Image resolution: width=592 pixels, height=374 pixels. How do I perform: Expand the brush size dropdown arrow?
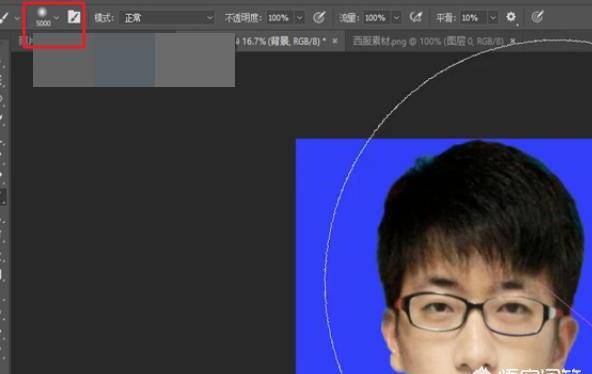click(57, 18)
